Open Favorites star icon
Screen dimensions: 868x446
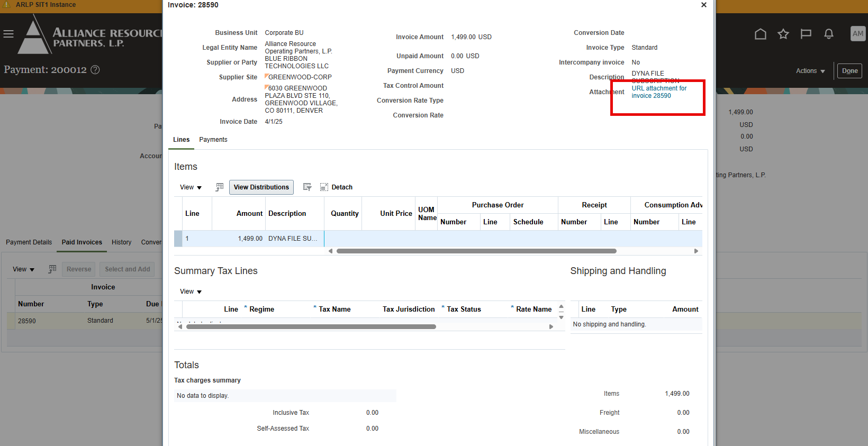coord(783,34)
